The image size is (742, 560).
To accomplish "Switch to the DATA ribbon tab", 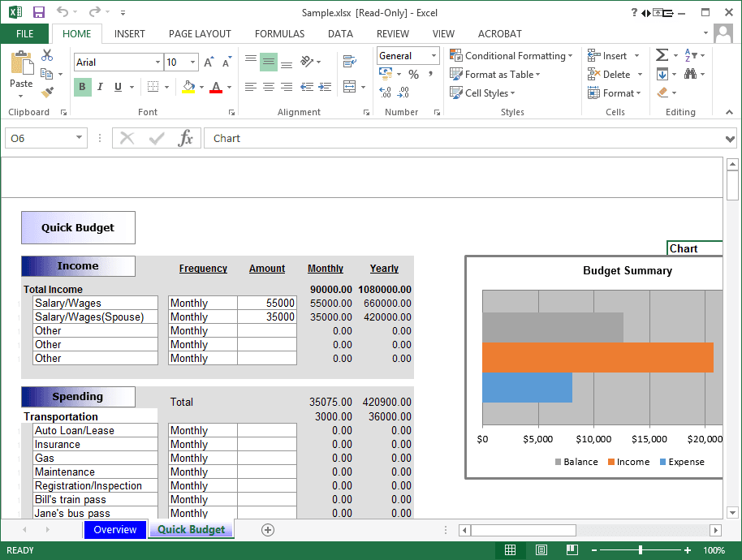I will 340,33.
